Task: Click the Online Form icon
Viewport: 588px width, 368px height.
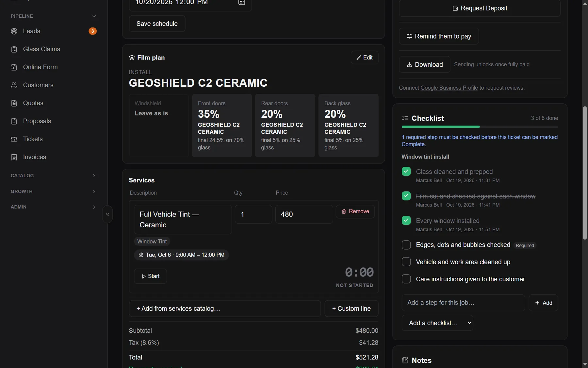Action: [14, 67]
